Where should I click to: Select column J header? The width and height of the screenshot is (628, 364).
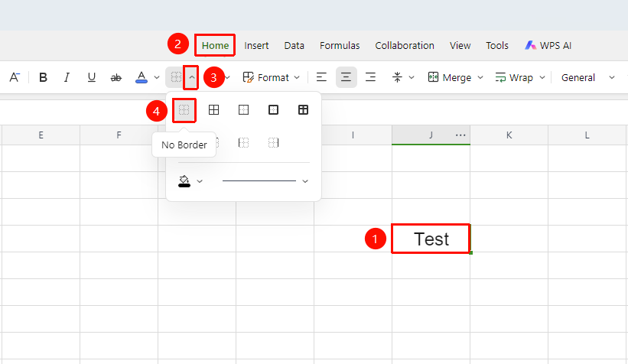coord(431,135)
